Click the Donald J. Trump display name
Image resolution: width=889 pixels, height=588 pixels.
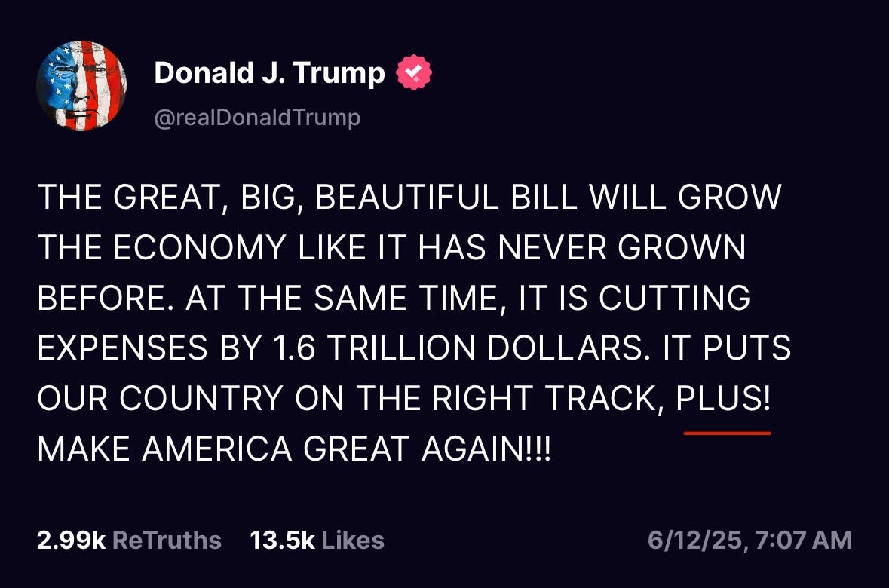pos(269,73)
